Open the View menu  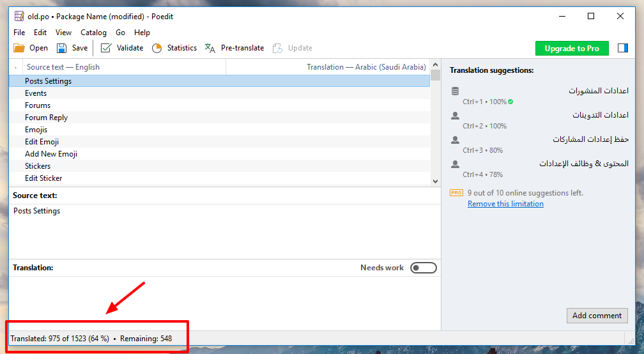[63, 33]
